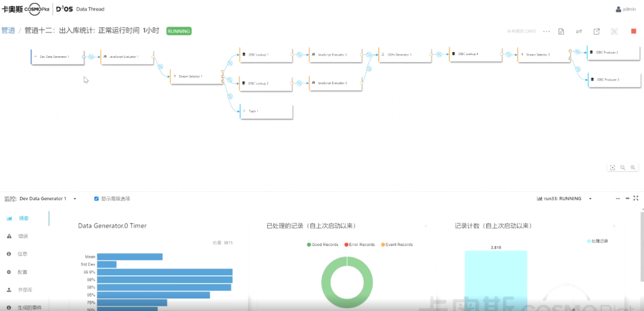Expand the Dev Data Generator 1 monitor dropdown
The width and height of the screenshot is (644, 311).
pyautogui.click(x=75, y=199)
